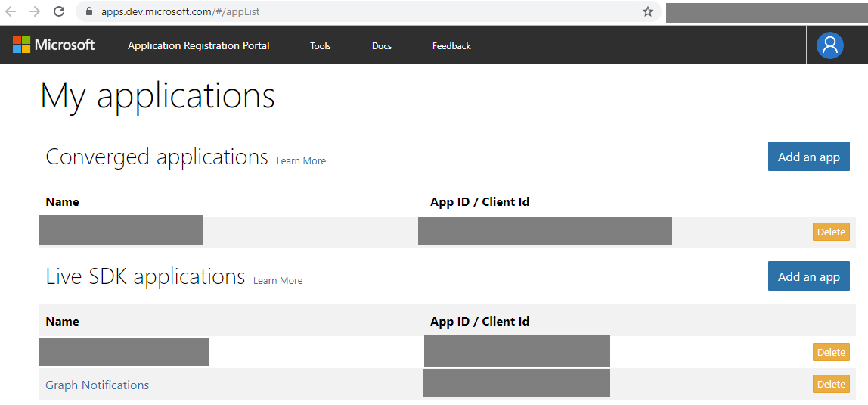This screenshot has height=405, width=868.
Task: Open Learn More for Live SDK applications
Action: click(278, 280)
